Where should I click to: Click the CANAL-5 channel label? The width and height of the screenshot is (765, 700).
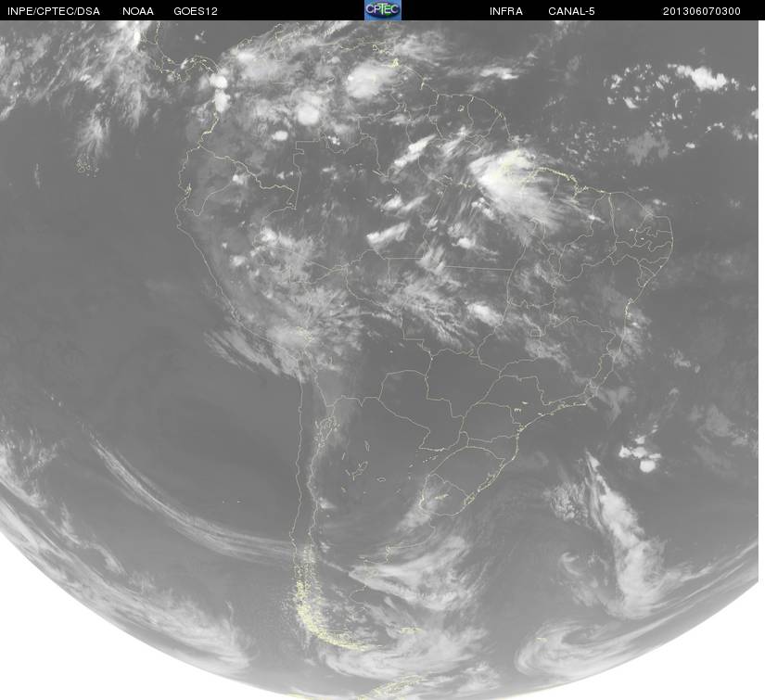coord(571,11)
